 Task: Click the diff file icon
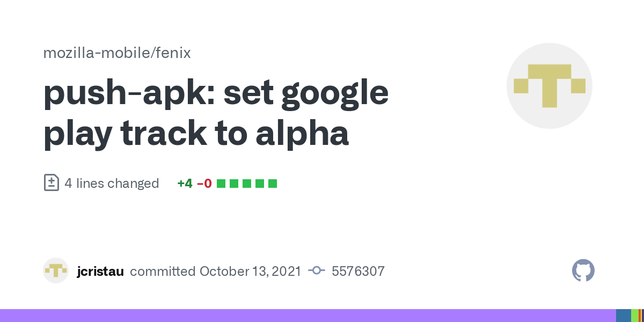tap(51, 183)
